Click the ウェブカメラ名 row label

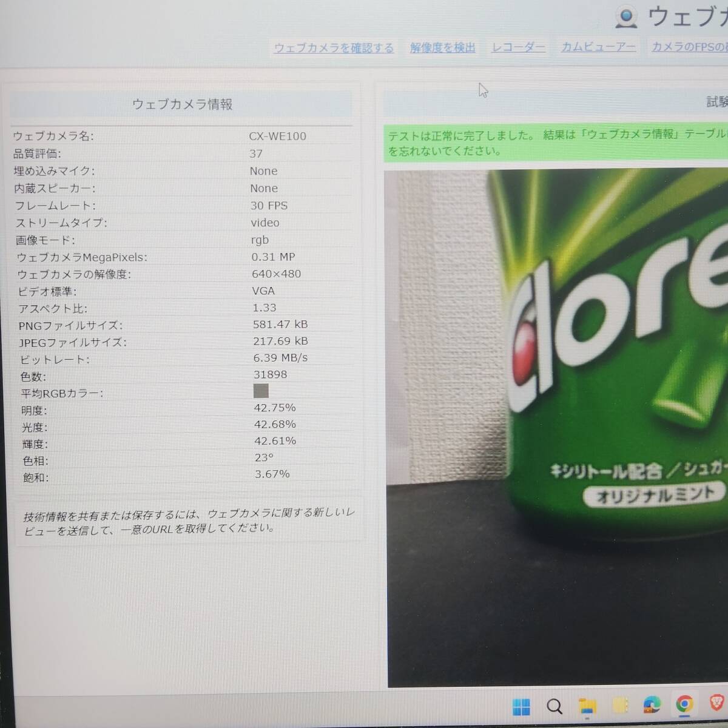click(x=53, y=136)
